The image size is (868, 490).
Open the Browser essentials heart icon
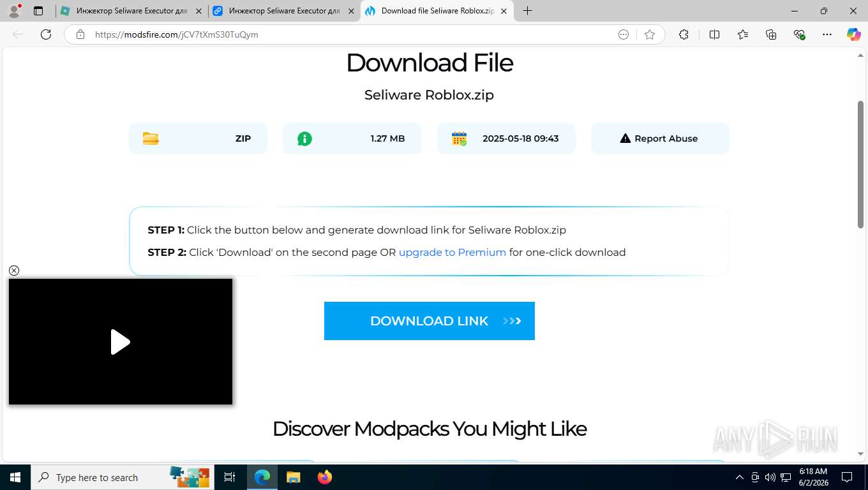point(799,34)
